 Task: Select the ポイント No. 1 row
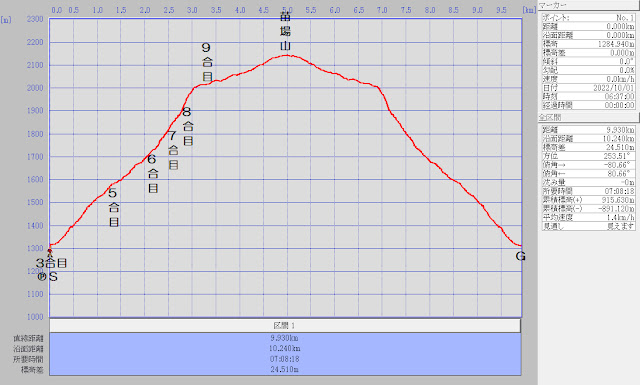tap(589, 18)
